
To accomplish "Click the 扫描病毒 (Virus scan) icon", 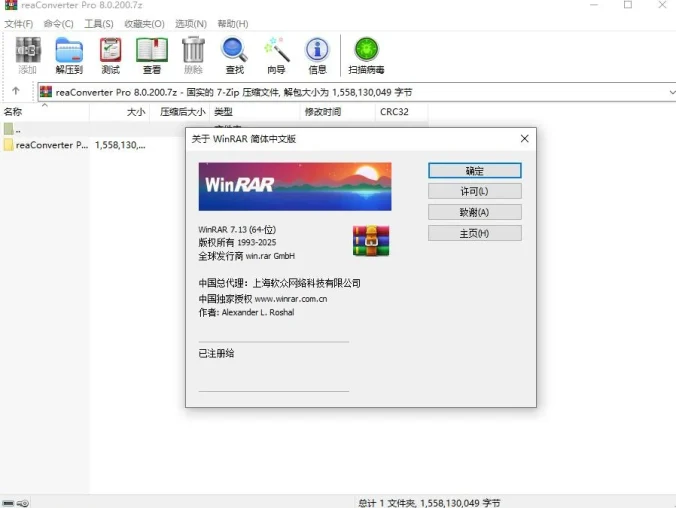I will tap(366, 55).
